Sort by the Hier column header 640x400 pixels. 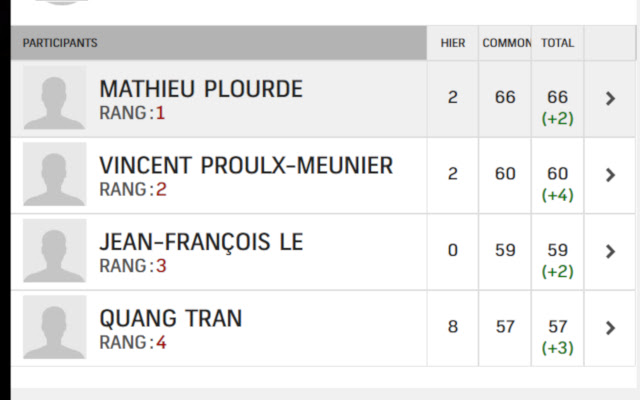(453, 44)
